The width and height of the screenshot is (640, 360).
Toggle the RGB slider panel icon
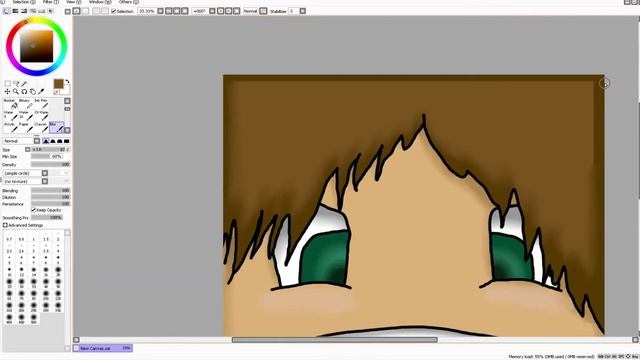click(15, 11)
